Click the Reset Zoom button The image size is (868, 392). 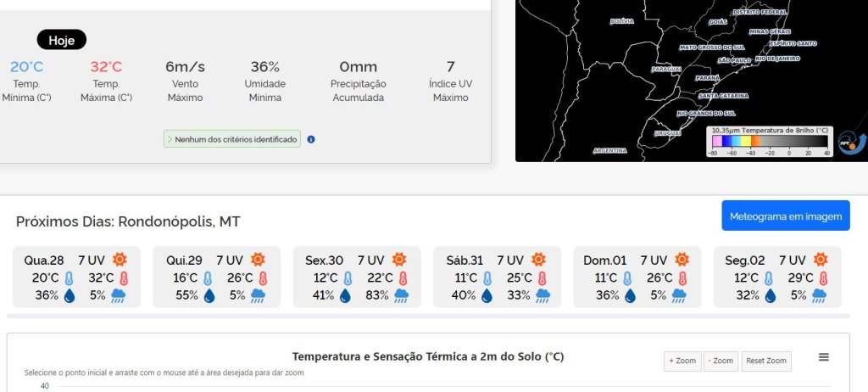(x=766, y=361)
